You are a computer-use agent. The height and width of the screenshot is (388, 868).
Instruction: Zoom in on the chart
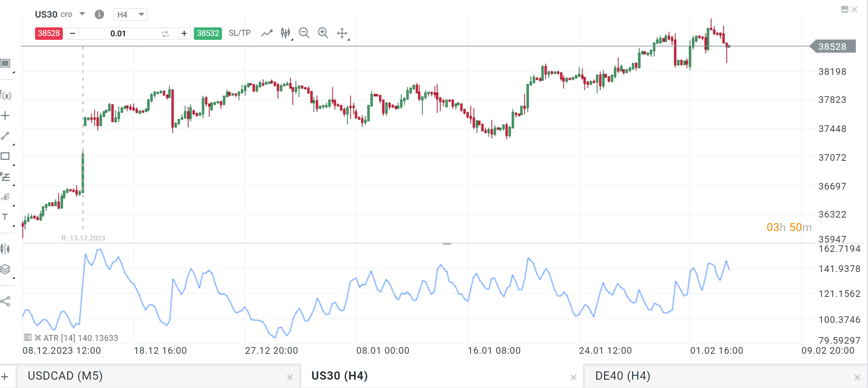point(323,33)
